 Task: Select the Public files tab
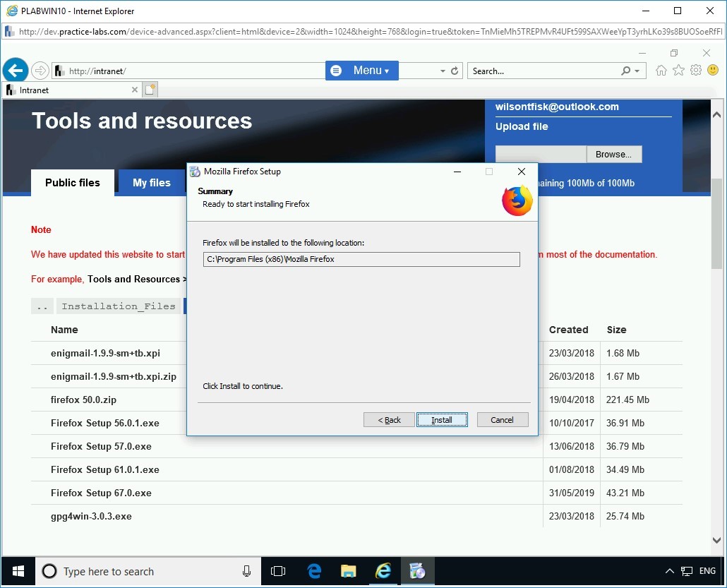(x=72, y=182)
